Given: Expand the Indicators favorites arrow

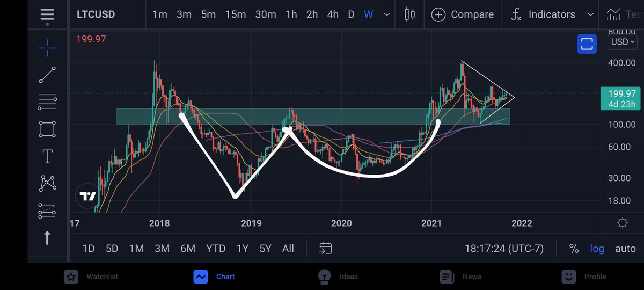Looking at the screenshot, I should [591, 15].
